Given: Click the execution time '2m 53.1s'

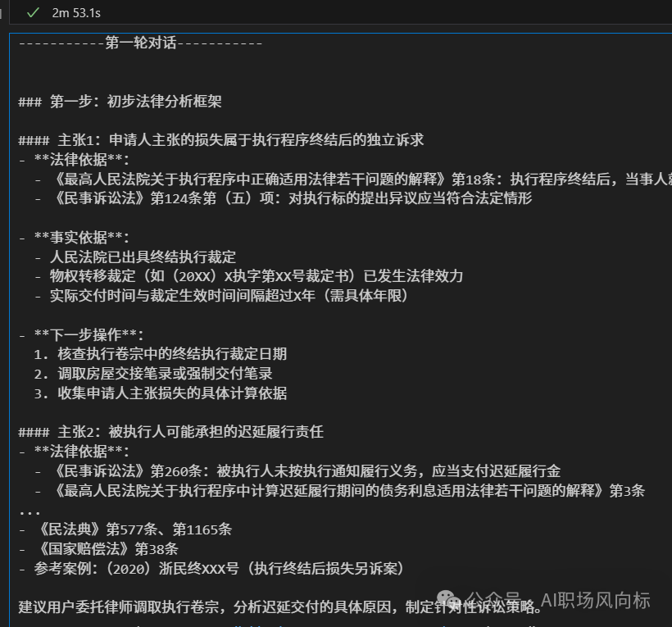Looking at the screenshot, I should click(76, 13).
